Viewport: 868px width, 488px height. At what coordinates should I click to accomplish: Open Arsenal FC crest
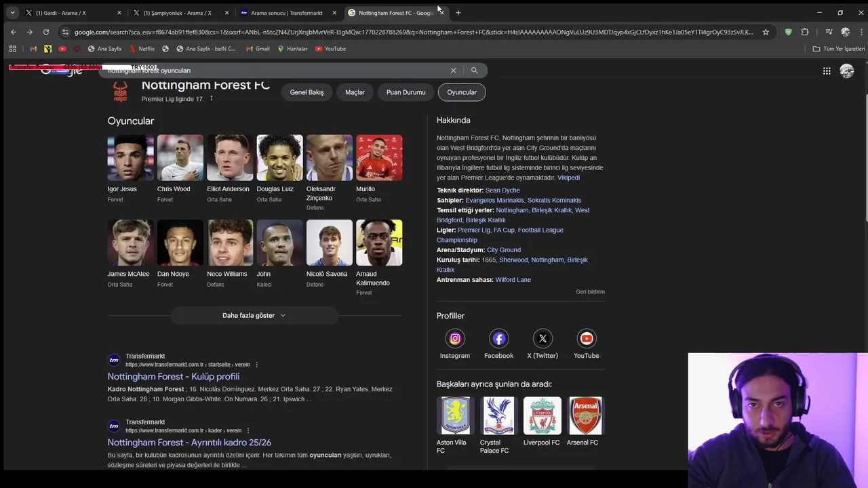[x=585, y=415]
